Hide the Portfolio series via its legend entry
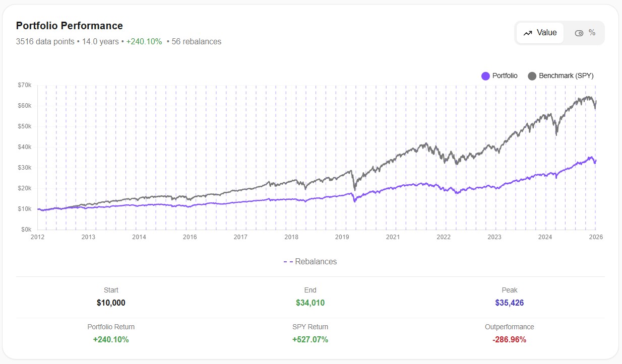This screenshot has height=364, width=622. [x=500, y=76]
